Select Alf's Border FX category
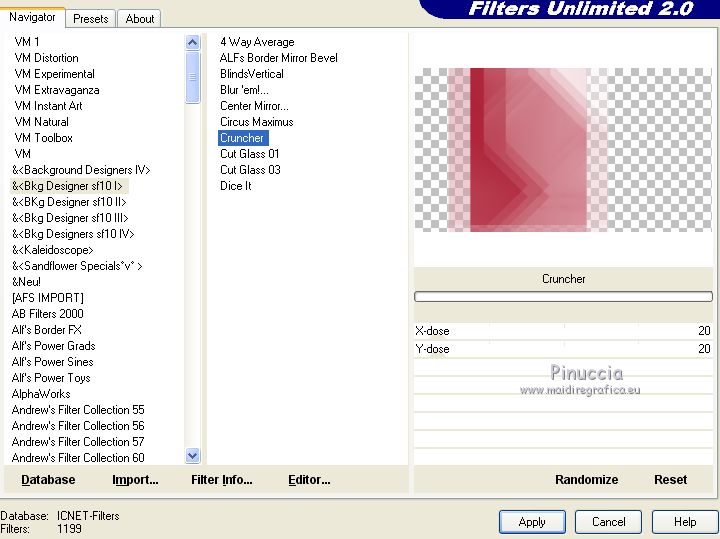 pos(46,330)
